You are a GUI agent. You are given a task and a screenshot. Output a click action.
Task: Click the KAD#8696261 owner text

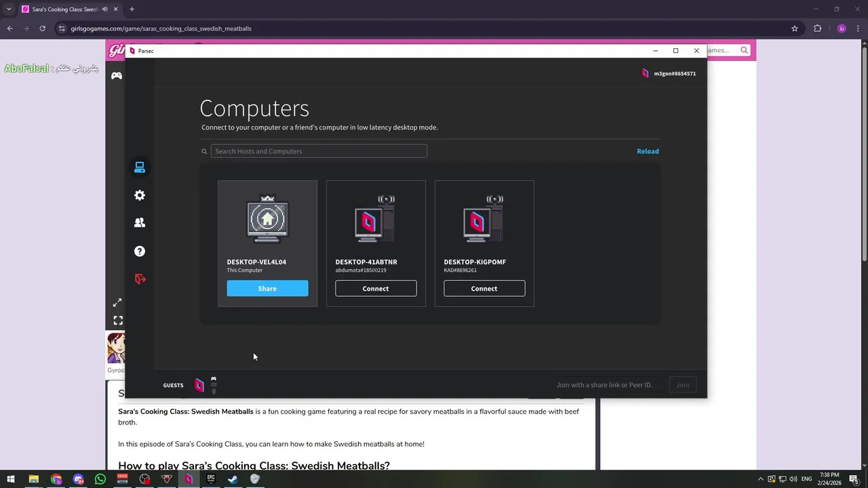pyautogui.click(x=460, y=270)
